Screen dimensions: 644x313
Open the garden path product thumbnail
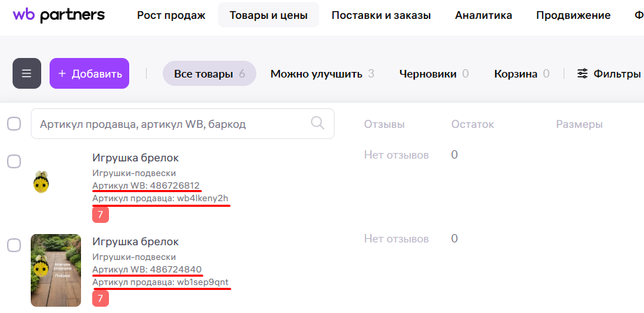56,270
